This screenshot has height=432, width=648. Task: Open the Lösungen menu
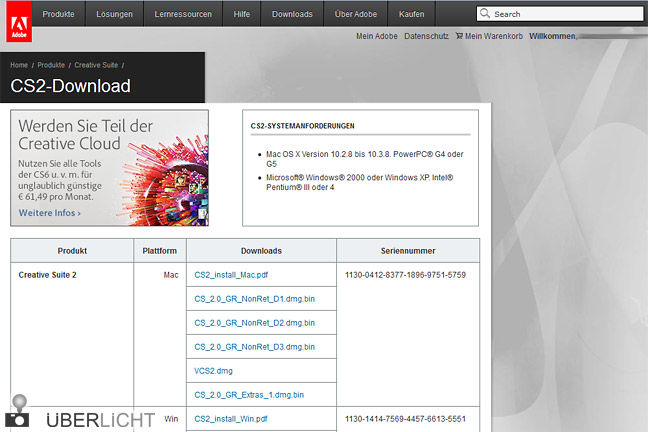[114, 14]
